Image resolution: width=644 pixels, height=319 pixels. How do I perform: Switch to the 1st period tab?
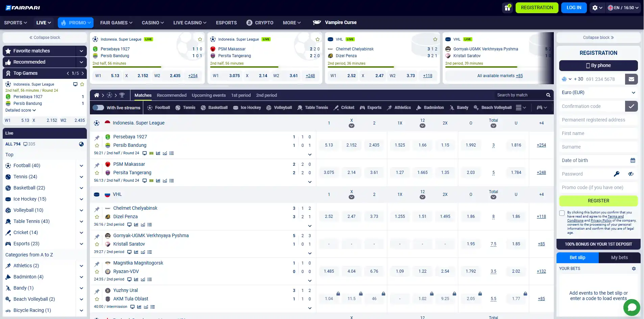pos(241,95)
